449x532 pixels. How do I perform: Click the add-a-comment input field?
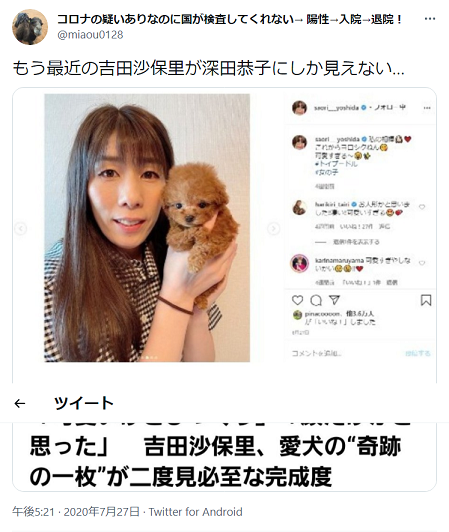[x=344, y=353]
